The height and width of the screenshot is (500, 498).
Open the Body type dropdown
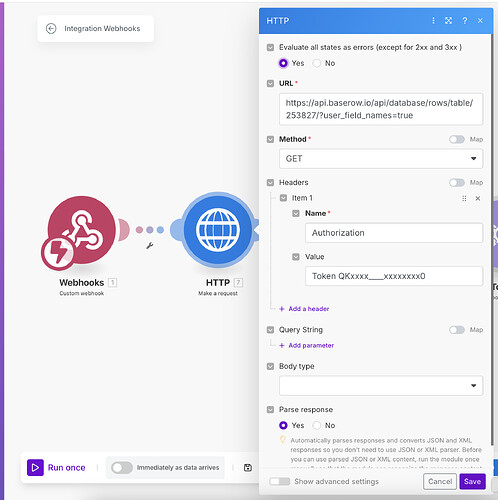point(381,386)
